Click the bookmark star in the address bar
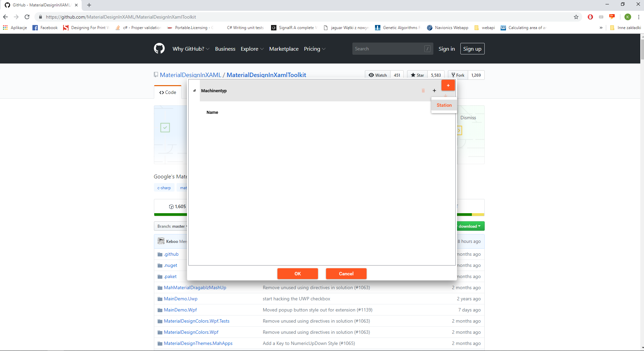644x351 pixels. 576,17
